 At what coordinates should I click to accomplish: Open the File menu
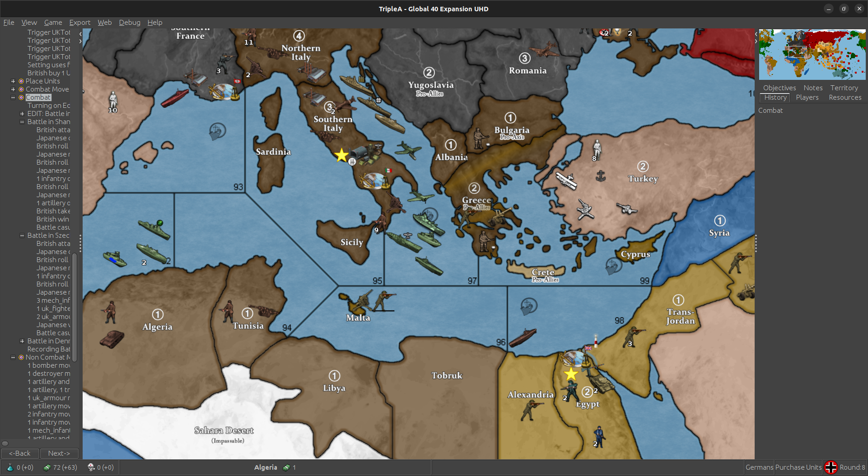pos(9,22)
